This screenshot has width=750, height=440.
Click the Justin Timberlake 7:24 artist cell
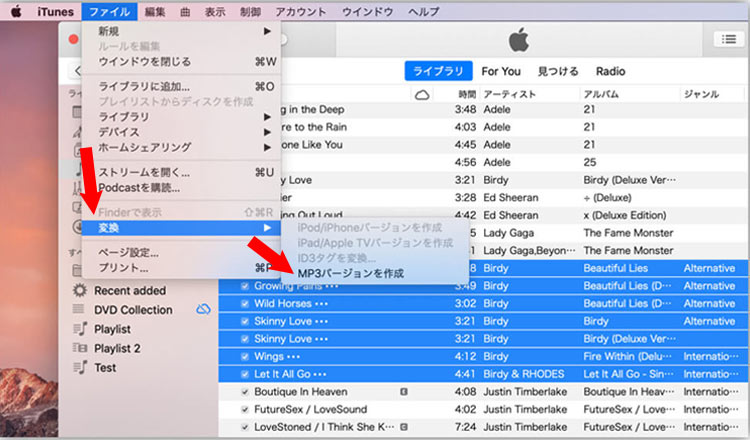click(x=525, y=427)
